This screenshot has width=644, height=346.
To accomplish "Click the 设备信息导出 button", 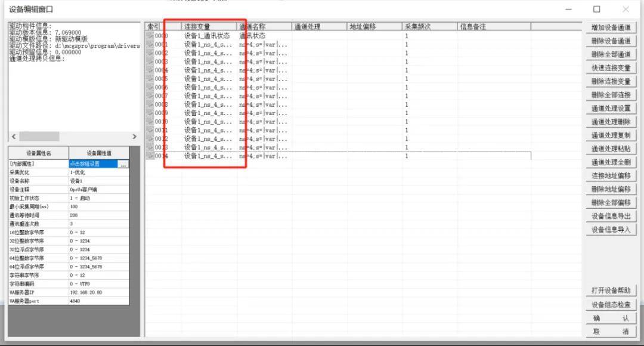I will click(x=611, y=216).
